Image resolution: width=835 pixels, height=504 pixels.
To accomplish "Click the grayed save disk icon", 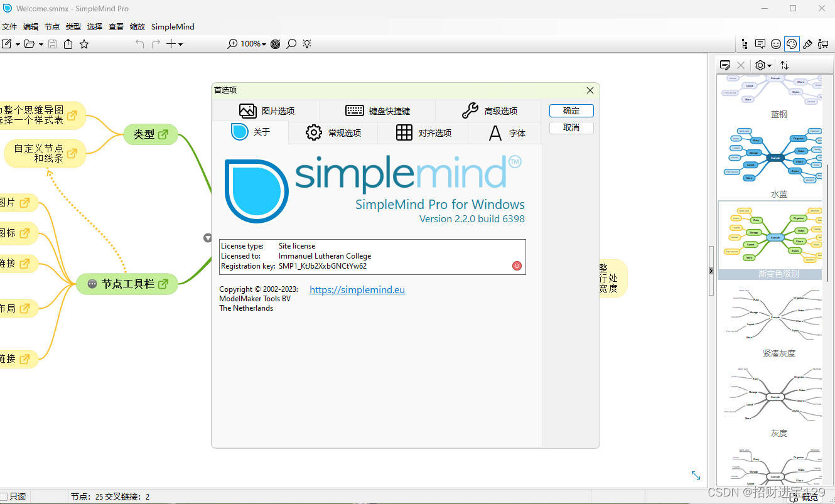I will coord(53,44).
